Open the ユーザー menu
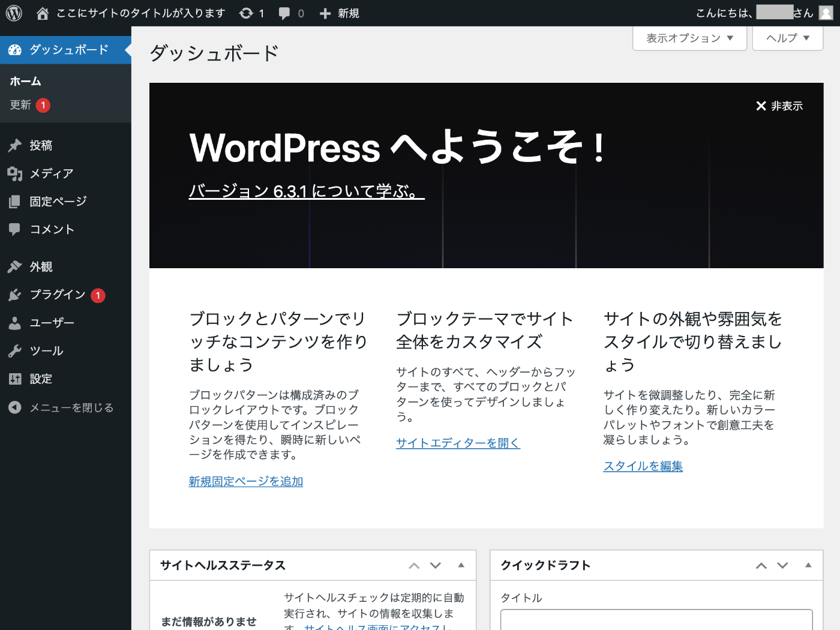The height and width of the screenshot is (630, 840). pyautogui.click(x=65, y=323)
